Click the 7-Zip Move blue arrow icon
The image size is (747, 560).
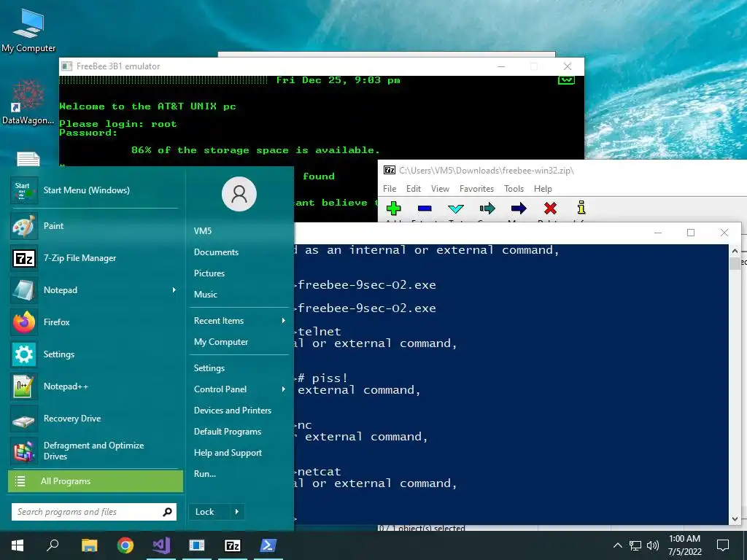pyautogui.click(x=519, y=208)
